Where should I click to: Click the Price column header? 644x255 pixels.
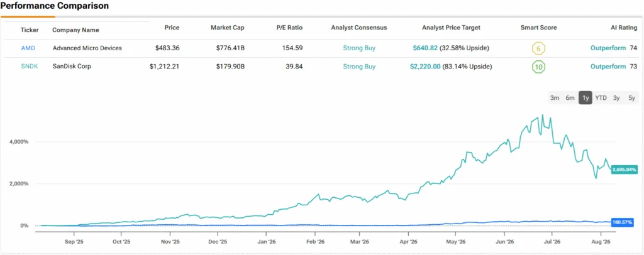point(172,28)
